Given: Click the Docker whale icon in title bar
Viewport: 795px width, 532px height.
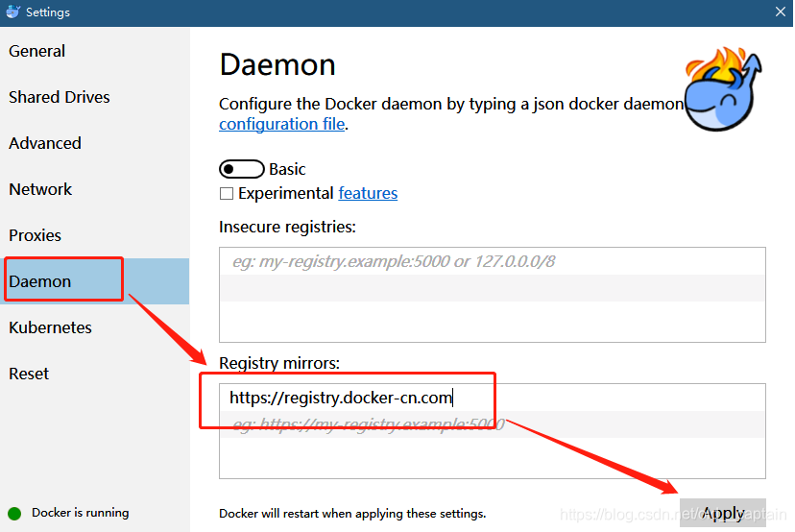Looking at the screenshot, I should 13,12.
